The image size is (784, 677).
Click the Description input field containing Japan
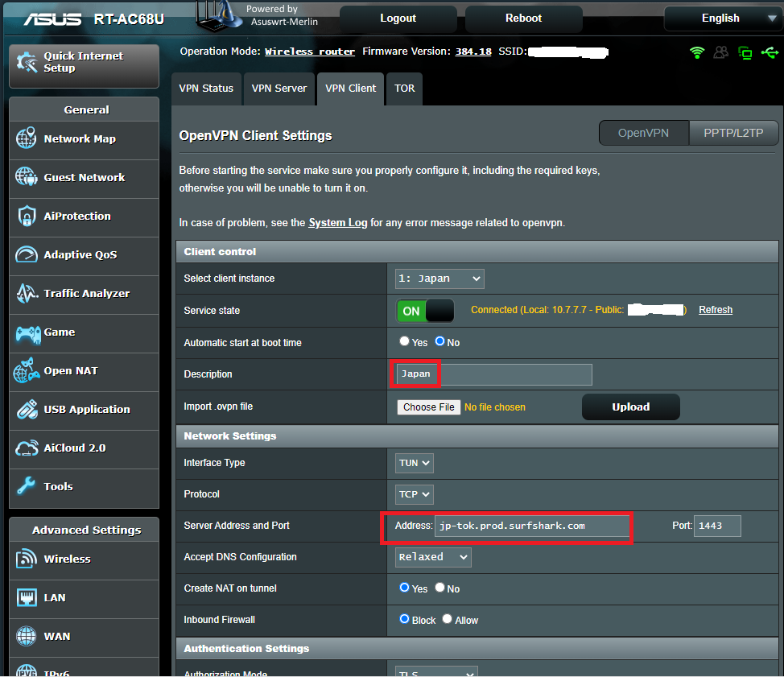click(494, 374)
